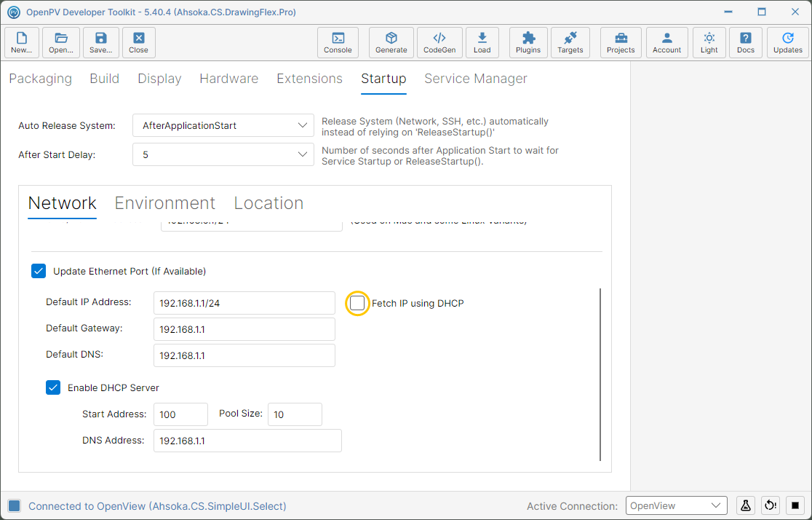Run Generate from the toolbar
This screenshot has height=520, width=812.
tap(391, 42)
